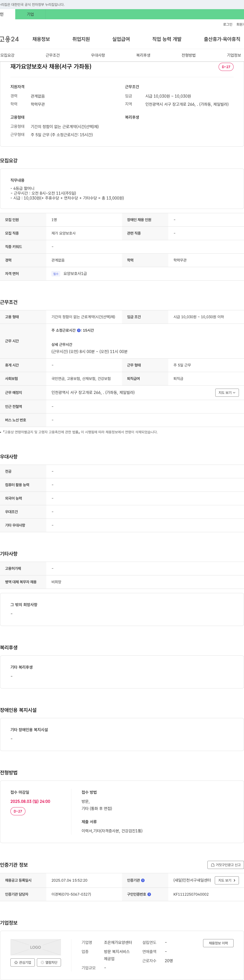244x980 pixels.
Task: Click job title 재가요양보호사 채용(서구 가좌동)
Action: click(51, 67)
